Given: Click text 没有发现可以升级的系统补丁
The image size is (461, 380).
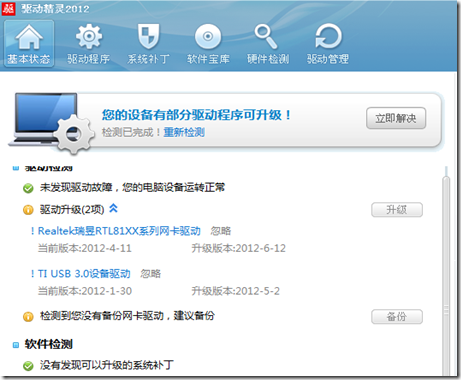Looking at the screenshot, I should pyautogui.click(x=107, y=365).
